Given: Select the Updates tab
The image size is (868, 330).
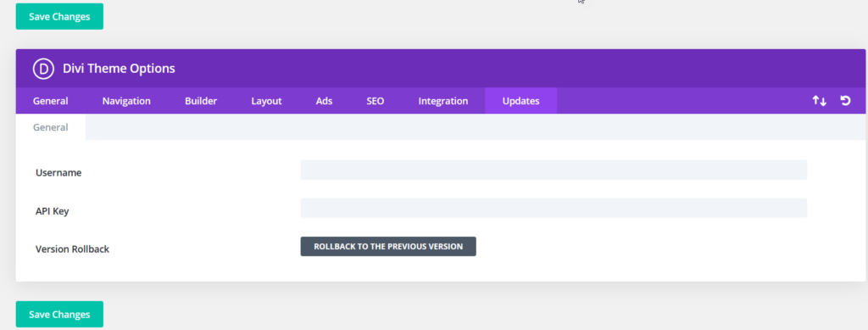Looking at the screenshot, I should tap(521, 101).
